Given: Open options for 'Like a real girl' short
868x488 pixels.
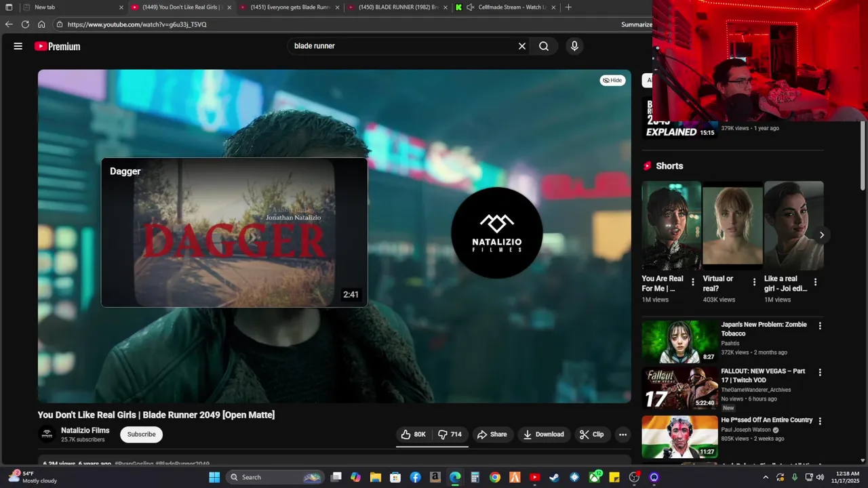Looking at the screenshot, I should [x=815, y=282].
